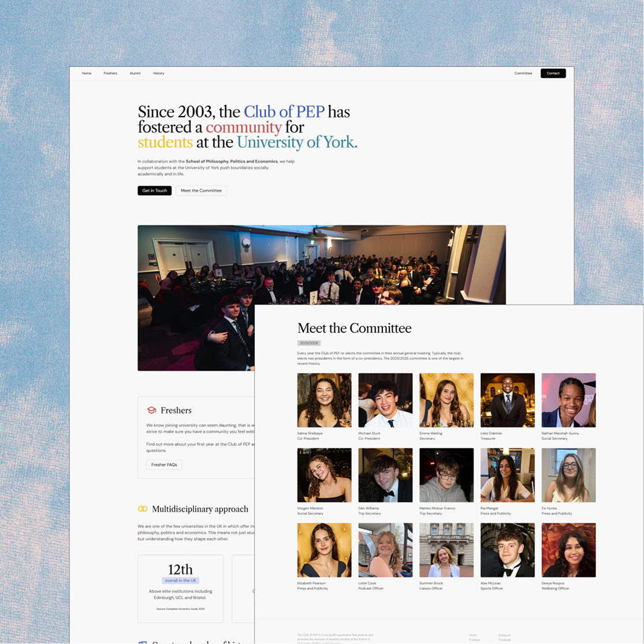Go to the Freshers navigation item
Viewport: 644px width, 644px height.
point(110,73)
